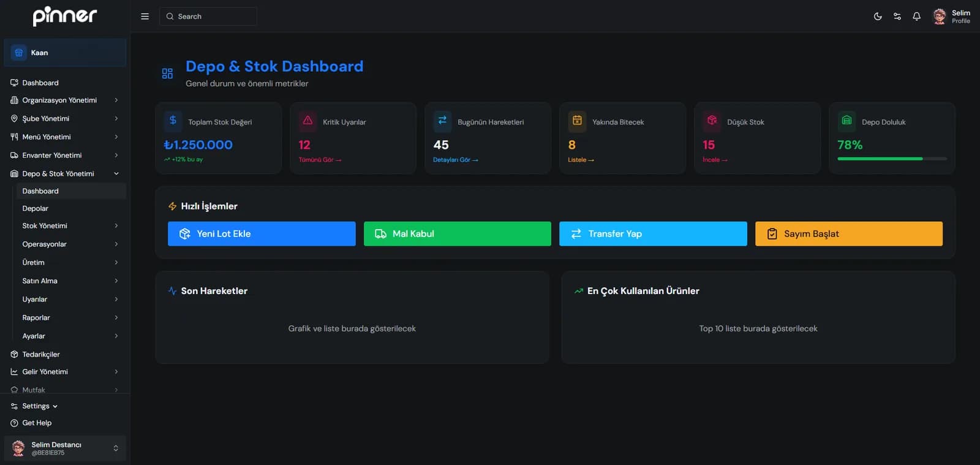The height and width of the screenshot is (465, 980).
Task: Click the warning triangle icon on Kritik Uyarılar
Action: point(307,121)
